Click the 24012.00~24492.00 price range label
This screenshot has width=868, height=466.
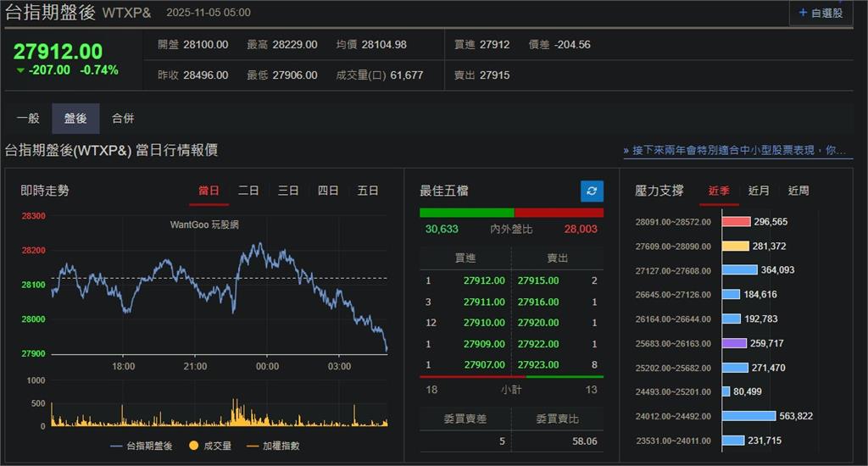click(x=673, y=416)
